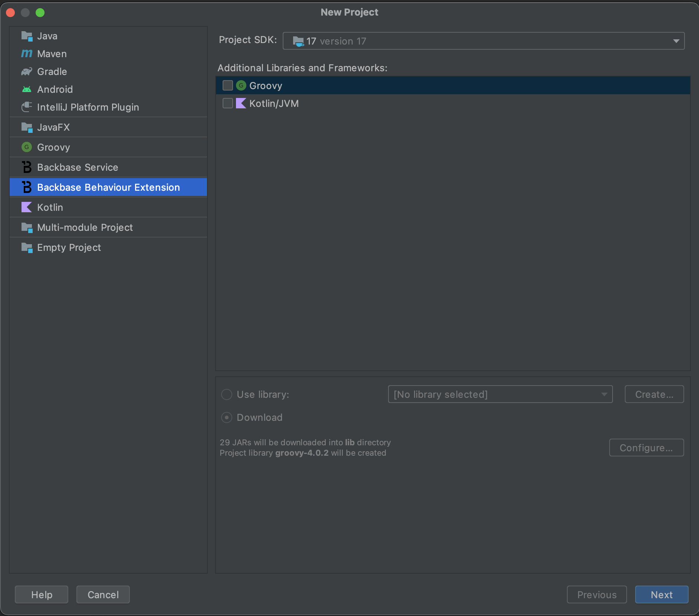Select Empty Project label
Screen dimensions: 699x616
pos(69,248)
